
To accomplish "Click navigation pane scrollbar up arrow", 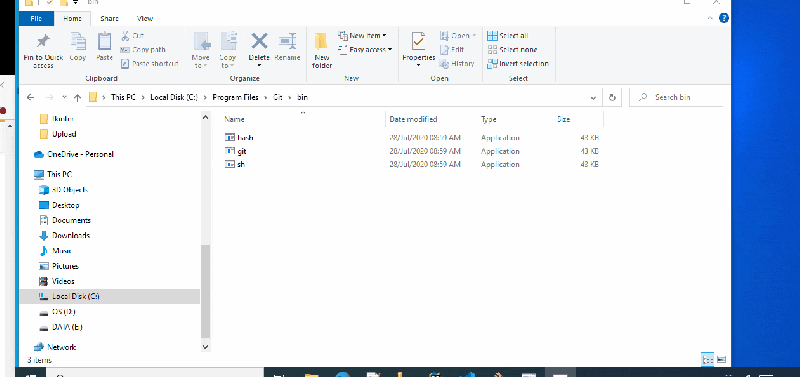I will tap(206, 117).
